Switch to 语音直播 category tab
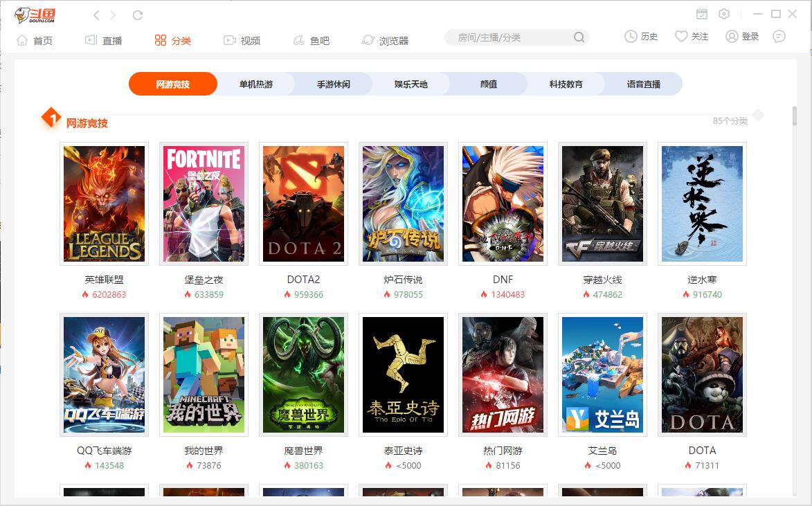812x506 pixels. [643, 84]
